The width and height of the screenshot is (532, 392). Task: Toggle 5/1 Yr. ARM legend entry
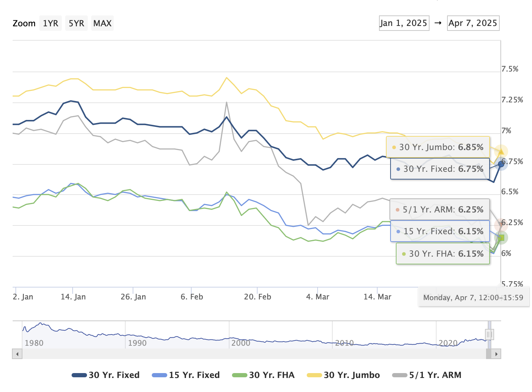coord(426,375)
